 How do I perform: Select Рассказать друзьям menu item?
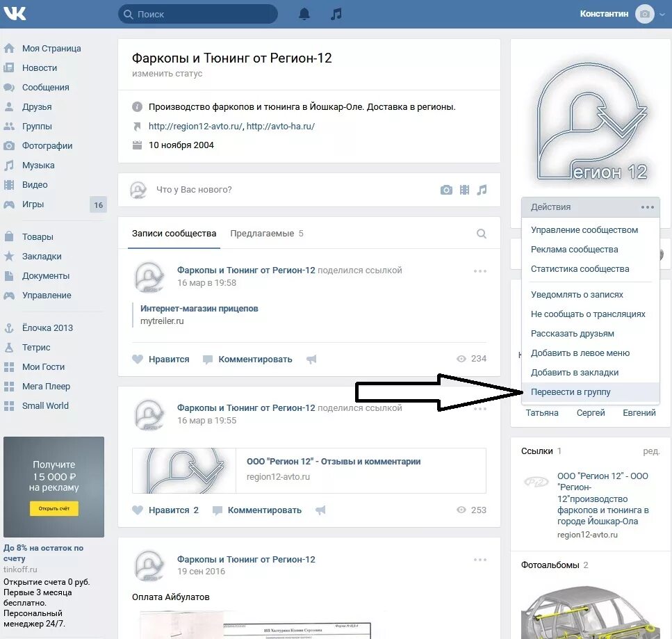[590, 334]
